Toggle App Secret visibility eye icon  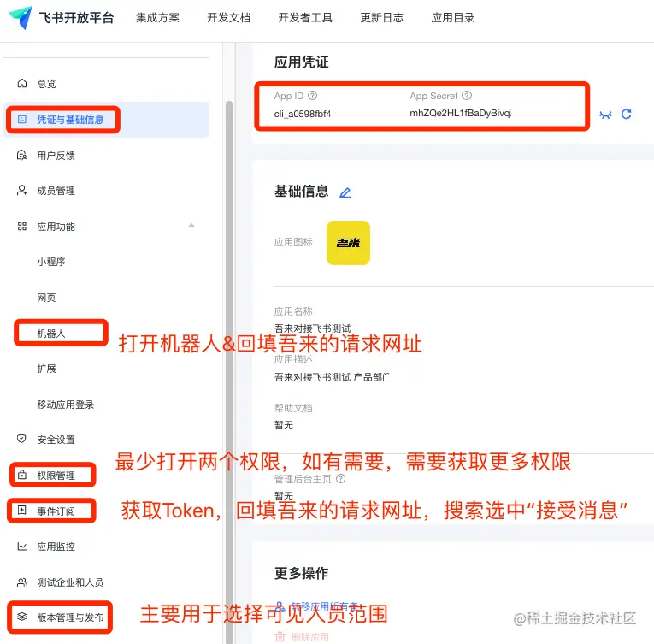pyautogui.click(x=605, y=115)
